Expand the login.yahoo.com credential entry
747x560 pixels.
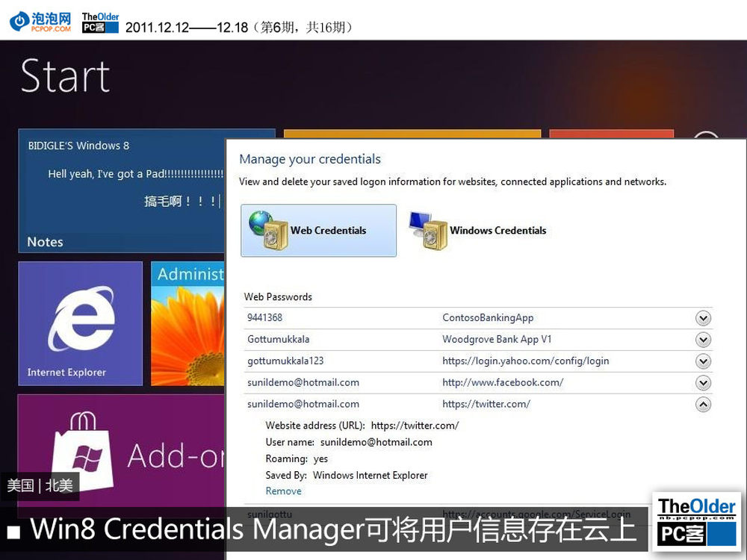coord(703,361)
